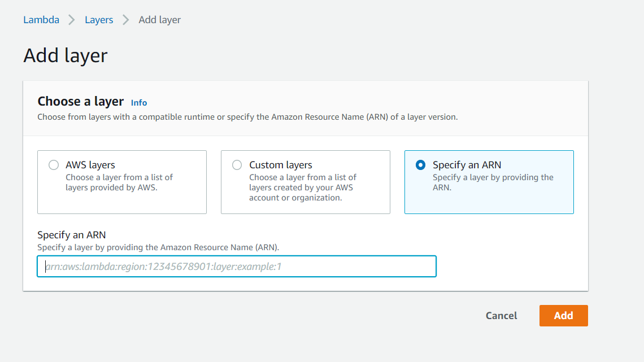This screenshot has height=362, width=644.
Task: Click the Add layer breadcrumb item
Action: point(159,20)
